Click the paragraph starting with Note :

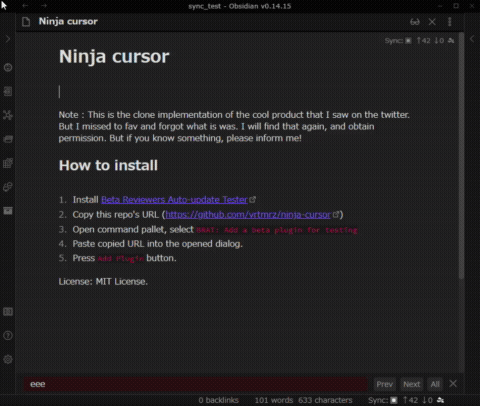(234, 126)
